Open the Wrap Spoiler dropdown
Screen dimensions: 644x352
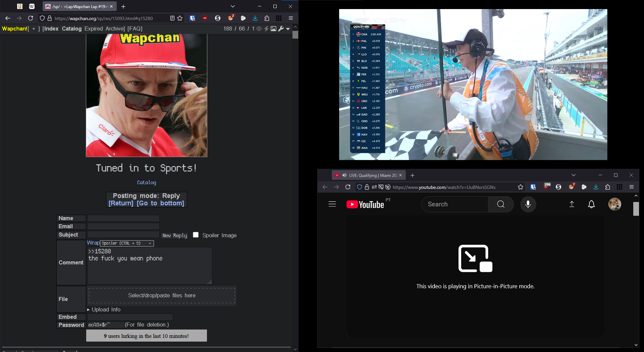127,243
